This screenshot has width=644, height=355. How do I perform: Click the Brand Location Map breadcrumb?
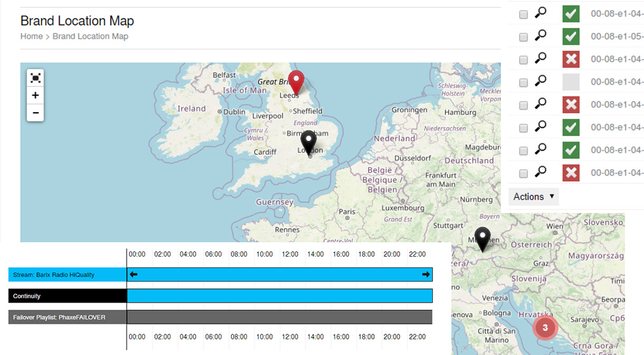pyautogui.click(x=90, y=36)
